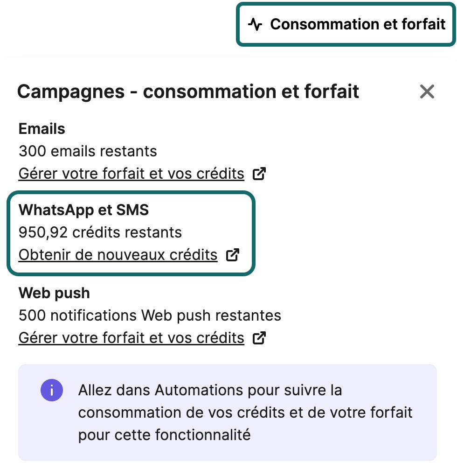Click the 500 notifications Web push restantes counter
Image resolution: width=457 pixels, height=476 pixels.
point(149,315)
